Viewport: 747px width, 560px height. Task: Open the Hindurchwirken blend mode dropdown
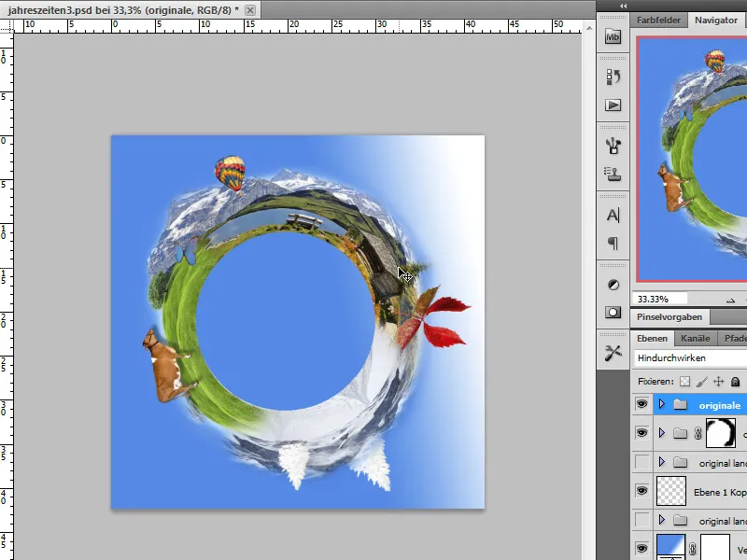[691, 358]
